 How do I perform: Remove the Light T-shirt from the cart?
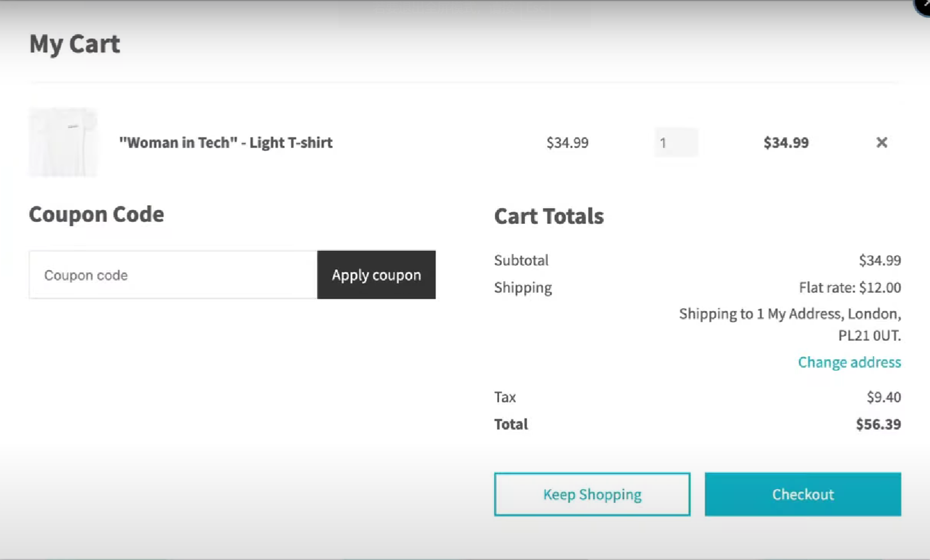pos(882,143)
